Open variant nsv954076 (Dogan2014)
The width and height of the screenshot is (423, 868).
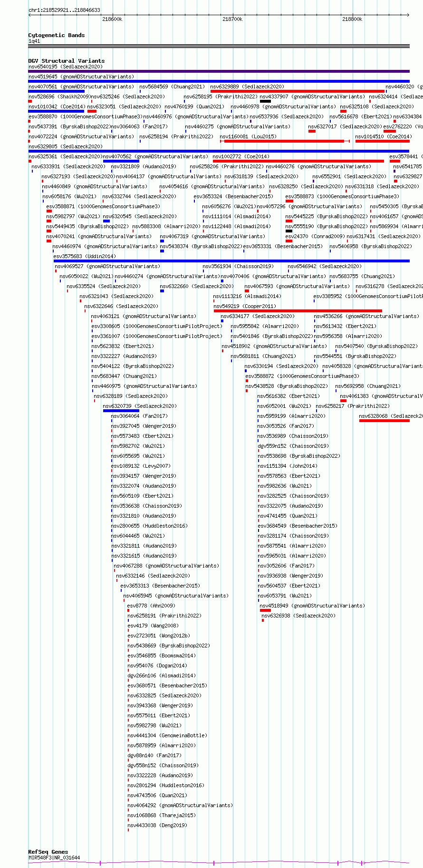pos(157,665)
